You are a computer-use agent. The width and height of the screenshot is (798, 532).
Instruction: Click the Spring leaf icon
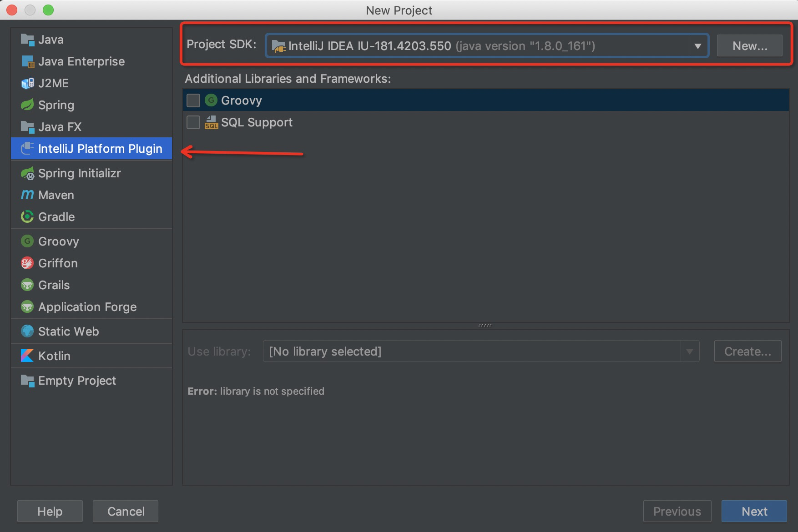(x=27, y=105)
